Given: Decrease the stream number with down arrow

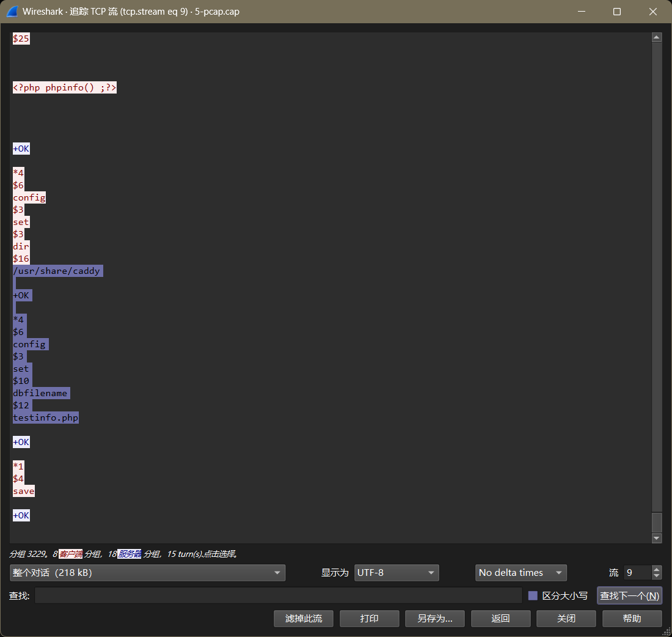Looking at the screenshot, I should (656, 576).
